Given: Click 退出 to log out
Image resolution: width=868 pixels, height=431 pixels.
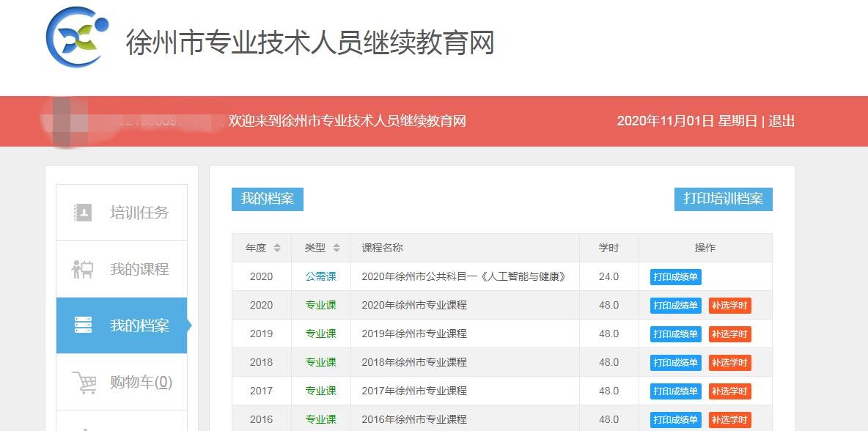Looking at the screenshot, I should click(781, 121).
